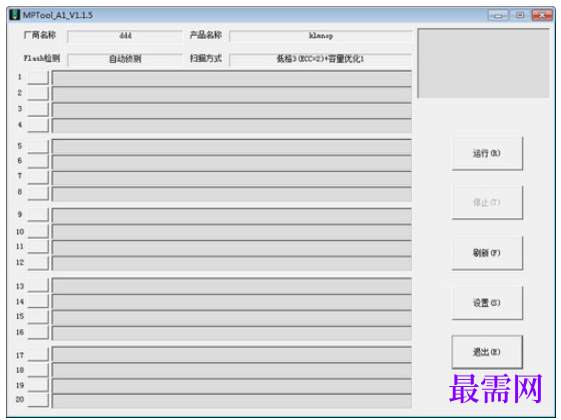The width and height of the screenshot is (561, 420).
Task: Click the progress bar for port 12
Action: click(x=231, y=263)
